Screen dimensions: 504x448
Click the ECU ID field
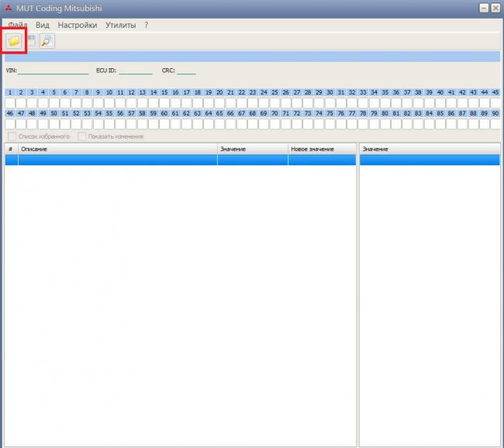click(x=136, y=71)
